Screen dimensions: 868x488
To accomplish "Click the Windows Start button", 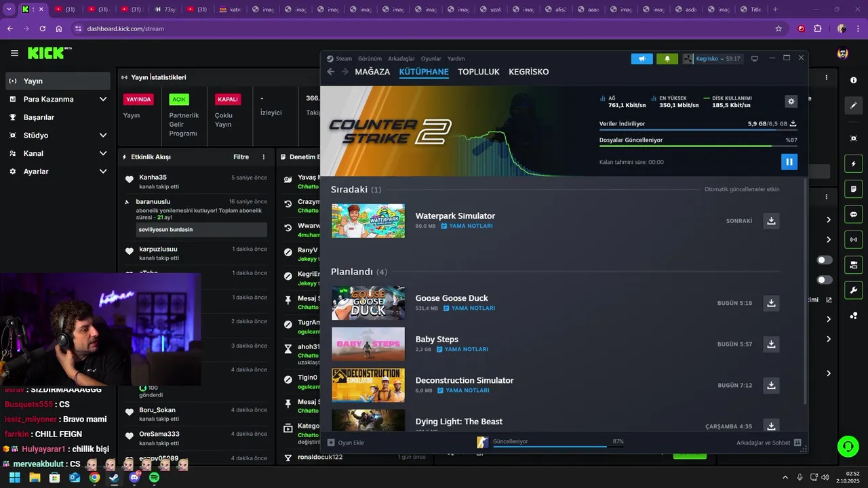I will (14, 478).
